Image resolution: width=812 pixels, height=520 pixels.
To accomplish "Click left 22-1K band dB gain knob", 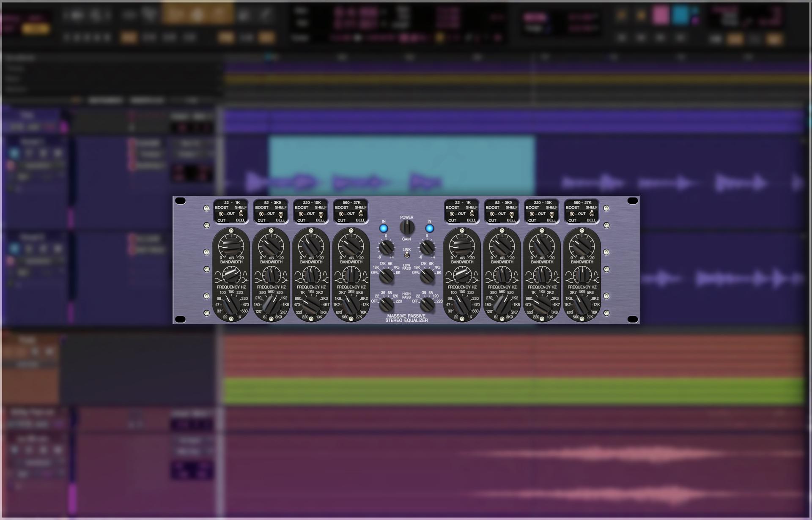I will [231, 246].
